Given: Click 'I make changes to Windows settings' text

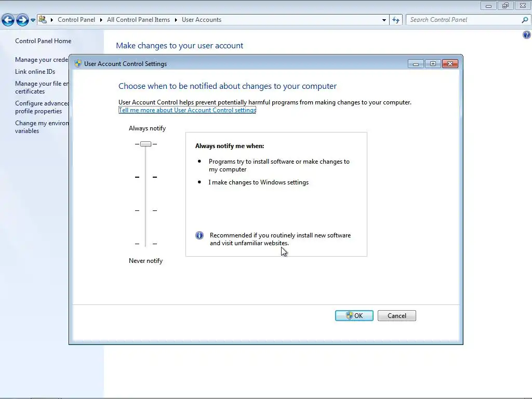Looking at the screenshot, I should click(x=259, y=182).
